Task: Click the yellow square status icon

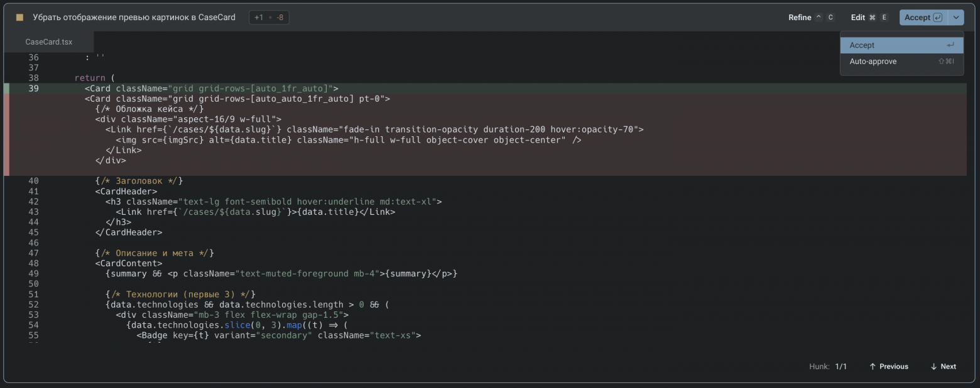Action: coord(19,18)
